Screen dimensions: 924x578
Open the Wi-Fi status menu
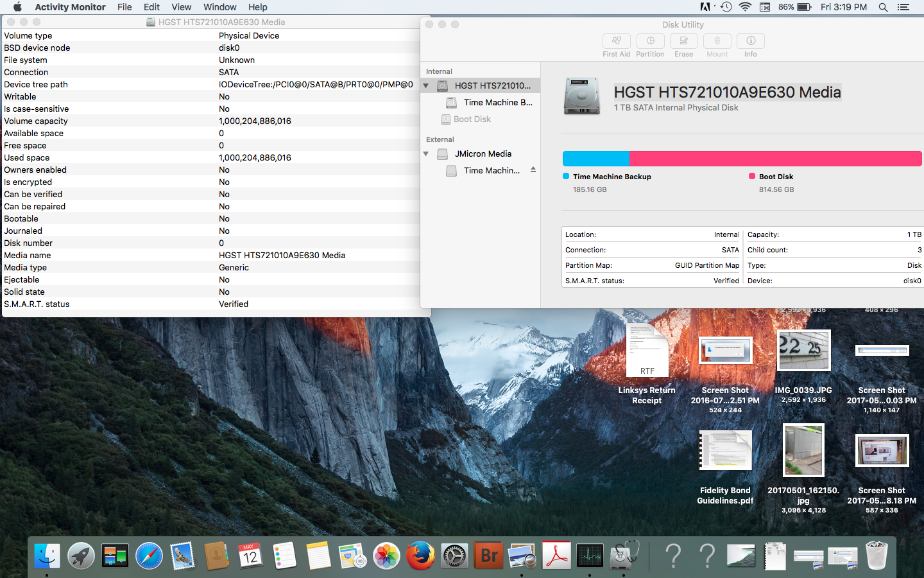(x=745, y=7)
